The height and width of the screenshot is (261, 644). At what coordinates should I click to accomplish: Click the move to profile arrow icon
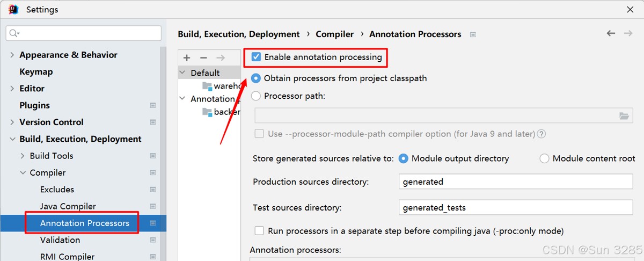click(220, 58)
